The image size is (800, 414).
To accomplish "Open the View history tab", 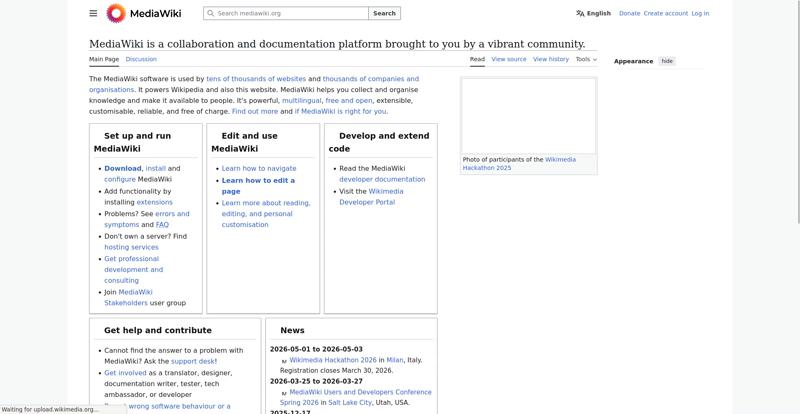I will 551,59.
